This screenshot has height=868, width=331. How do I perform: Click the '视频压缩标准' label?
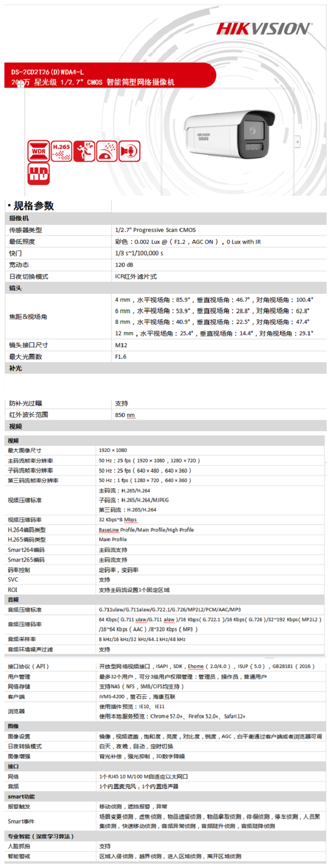pos(25,500)
